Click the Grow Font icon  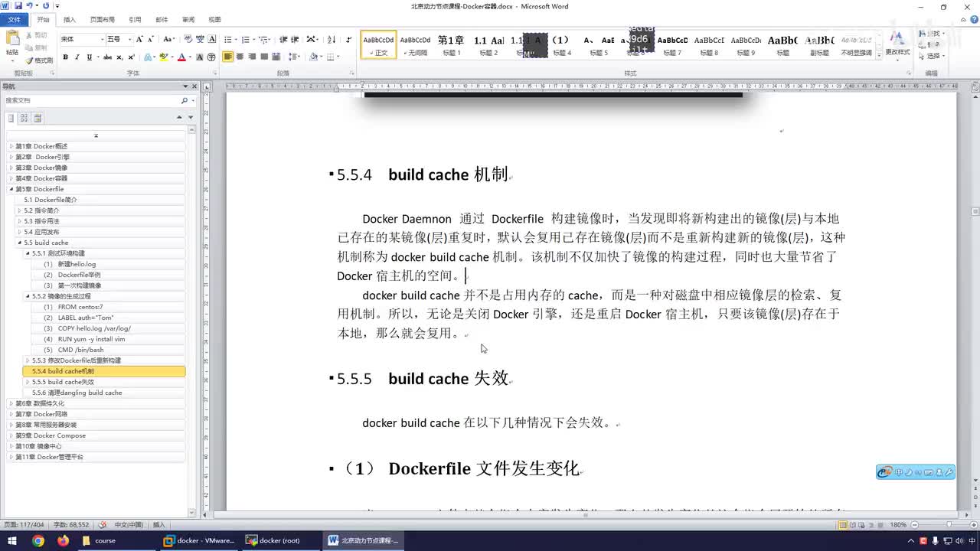[140, 39]
